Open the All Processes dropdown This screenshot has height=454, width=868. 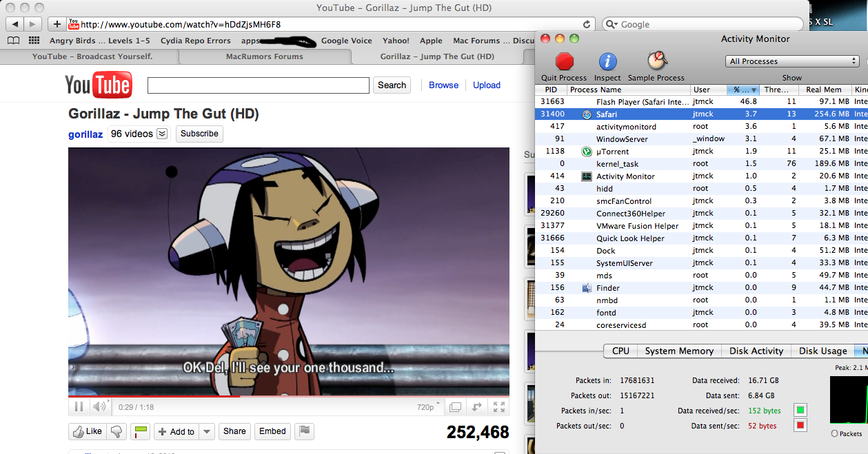793,61
